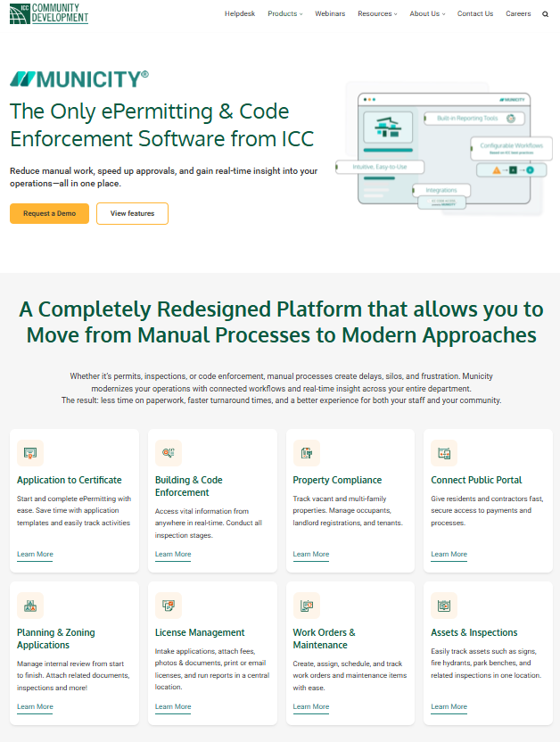Open the Careers page
Image resolution: width=560 pixels, height=742 pixels.
pyautogui.click(x=518, y=13)
